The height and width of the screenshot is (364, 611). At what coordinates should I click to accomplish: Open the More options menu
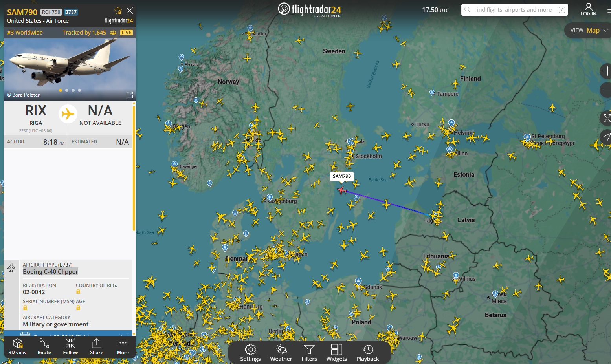[123, 346]
